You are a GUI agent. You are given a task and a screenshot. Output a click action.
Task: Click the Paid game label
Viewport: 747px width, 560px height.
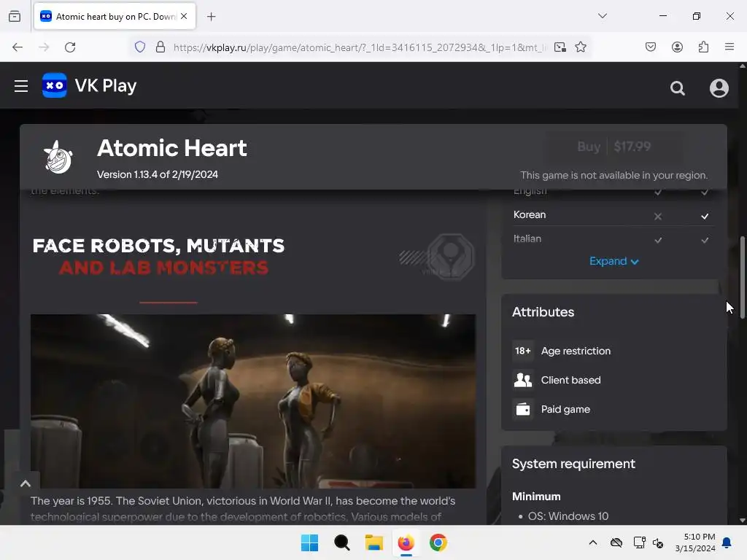point(565,409)
